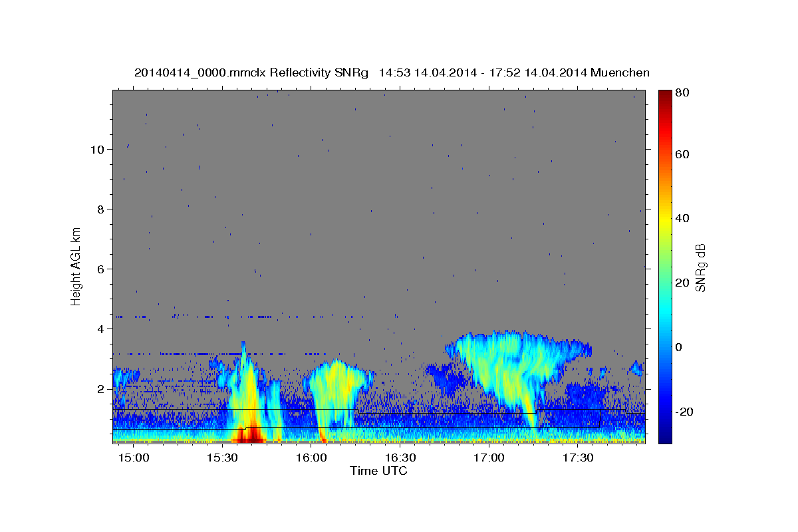Click the height tick label 4
798x532 pixels.
(x=100, y=329)
